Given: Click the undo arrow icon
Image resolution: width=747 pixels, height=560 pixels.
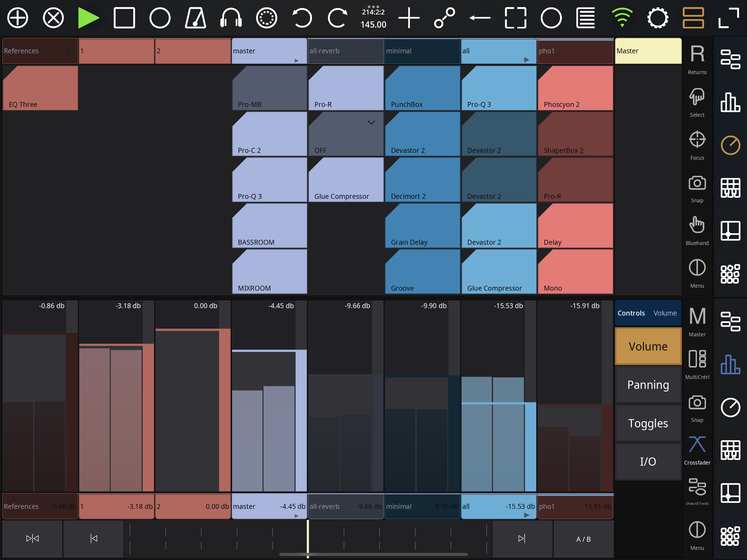Looking at the screenshot, I should [302, 18].
